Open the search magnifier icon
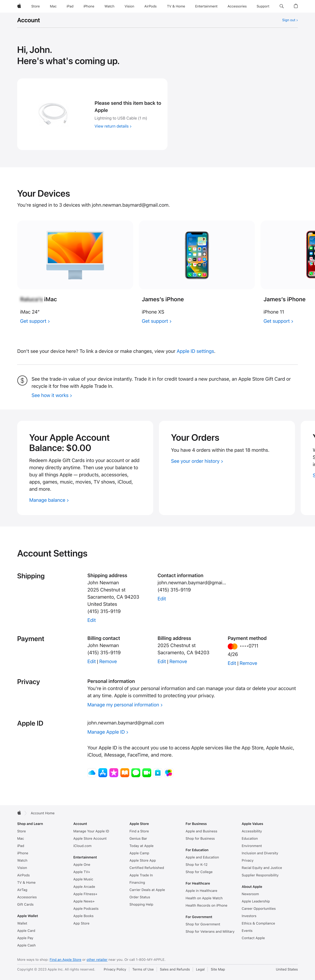Viewport: 315px width, 980px height. pos(281,6)
